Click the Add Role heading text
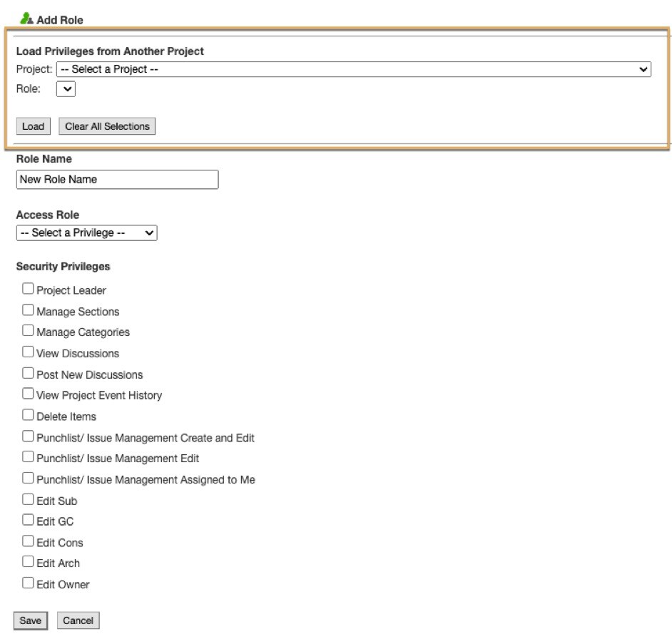 click(60, 20)
